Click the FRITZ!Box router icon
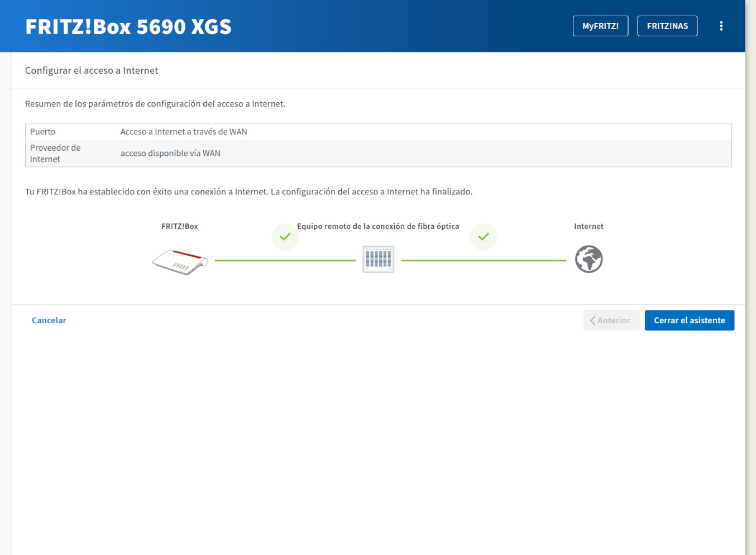 coord(180,261)
